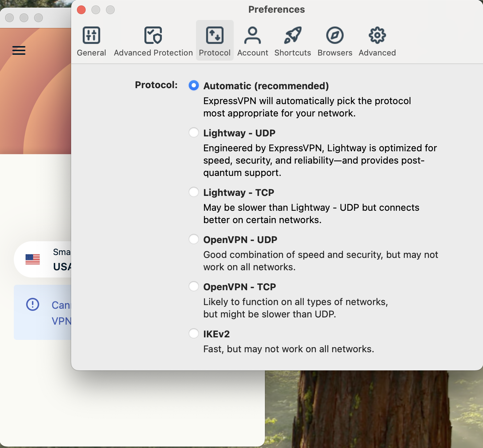Screen dimensions: 483x448
Task: Click text 'quantum support.'
Action: coord(242,173)
